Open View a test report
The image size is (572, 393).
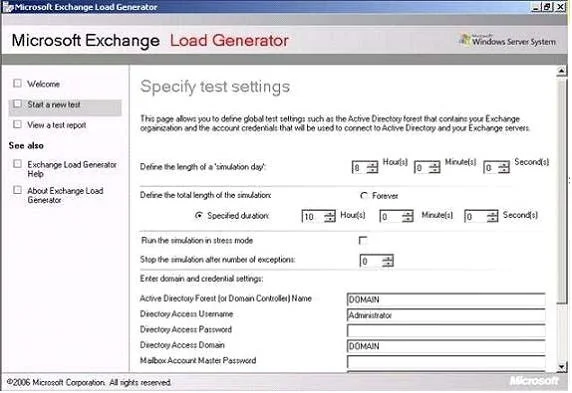(57, 125)
